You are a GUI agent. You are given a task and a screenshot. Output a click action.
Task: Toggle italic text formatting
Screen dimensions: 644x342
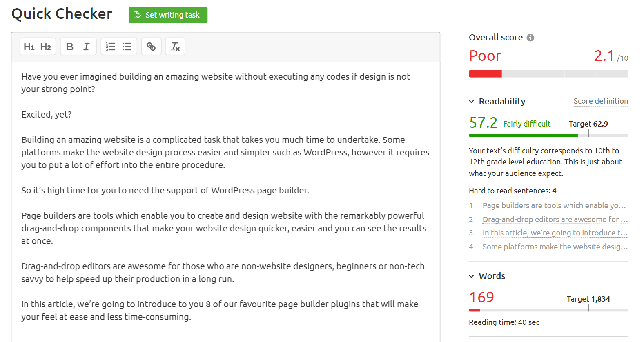[x=86, y=47]
